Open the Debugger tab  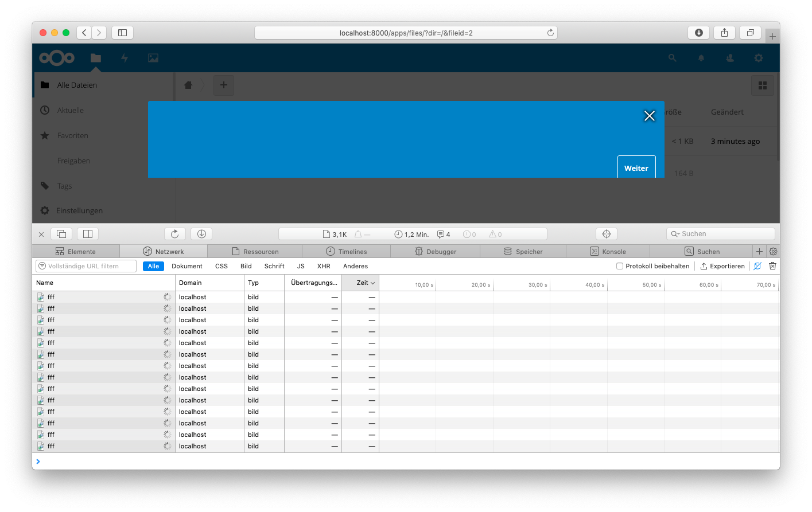point(436,252)
